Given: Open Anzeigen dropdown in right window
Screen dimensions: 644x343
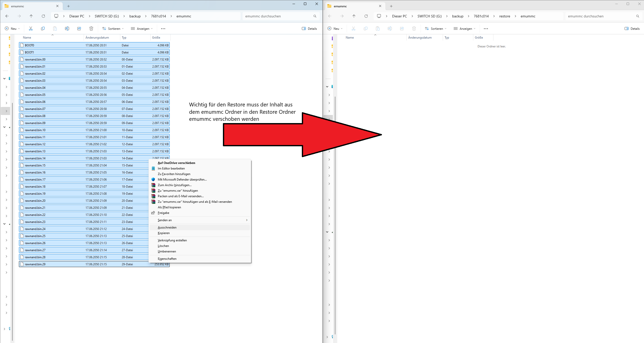Looking at the screenshot, I should coord(464,28).
